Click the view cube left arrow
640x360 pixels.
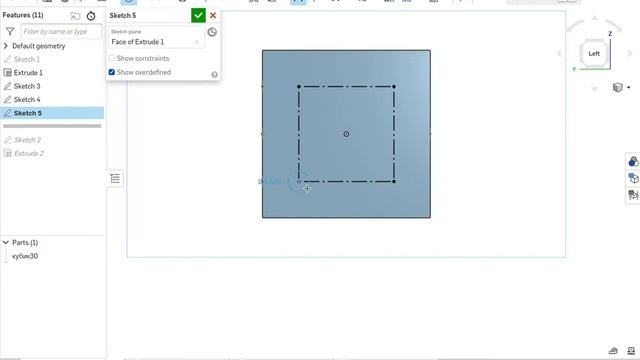pos(559,53)
